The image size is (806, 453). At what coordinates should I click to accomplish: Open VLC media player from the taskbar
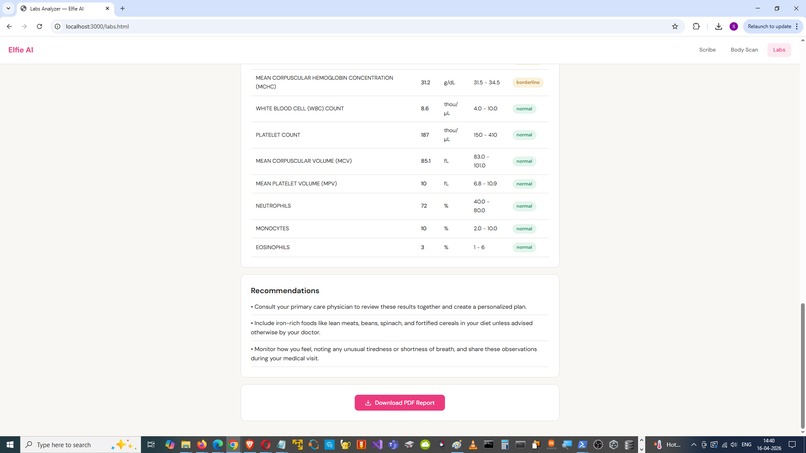(473, 444)
